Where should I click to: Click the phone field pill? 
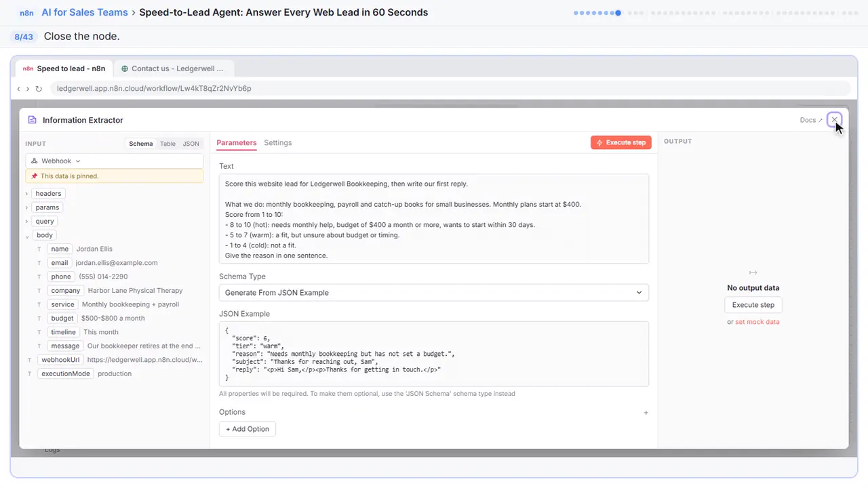pos(61,277)
